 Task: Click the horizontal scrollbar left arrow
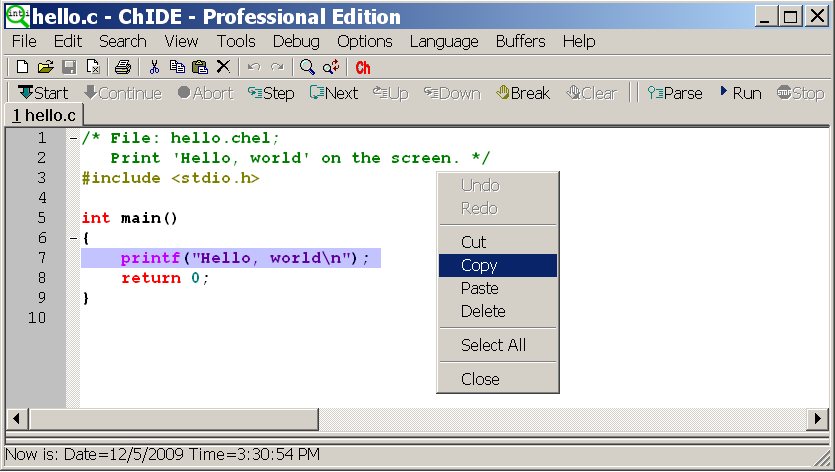17,419
